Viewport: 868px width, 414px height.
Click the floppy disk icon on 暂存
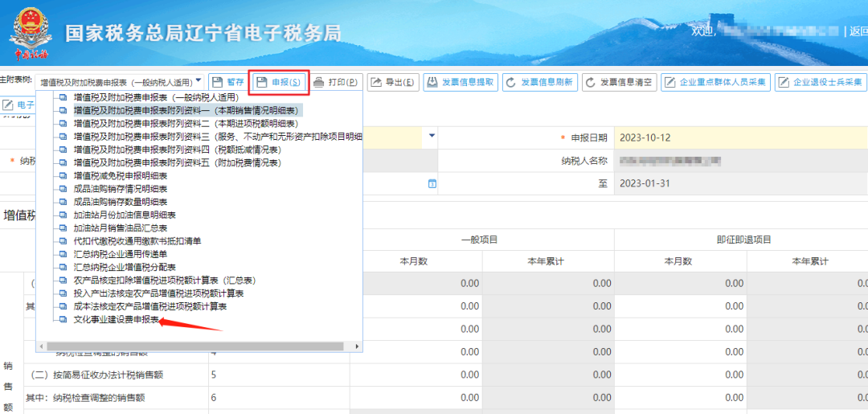[218, 83]
